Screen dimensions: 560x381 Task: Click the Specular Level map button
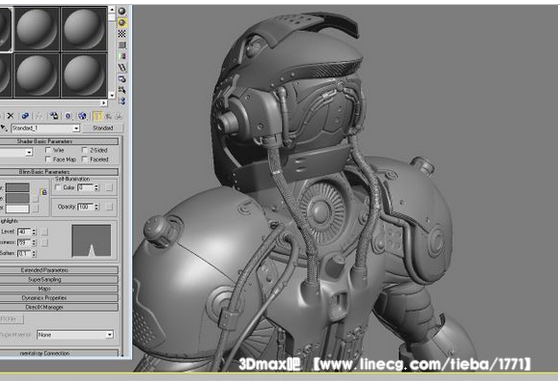click(x=45, y=232)
